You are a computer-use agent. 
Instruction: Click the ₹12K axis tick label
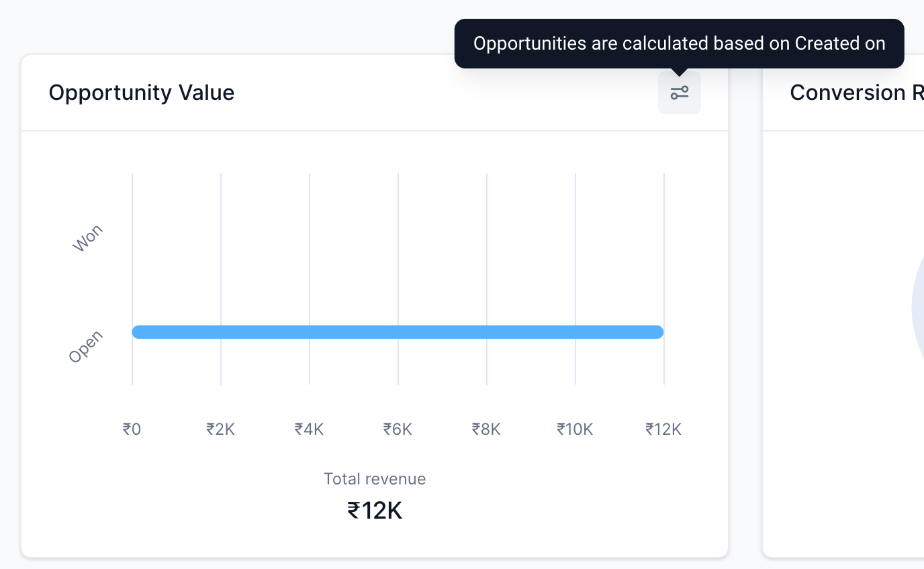click(663, 429)
